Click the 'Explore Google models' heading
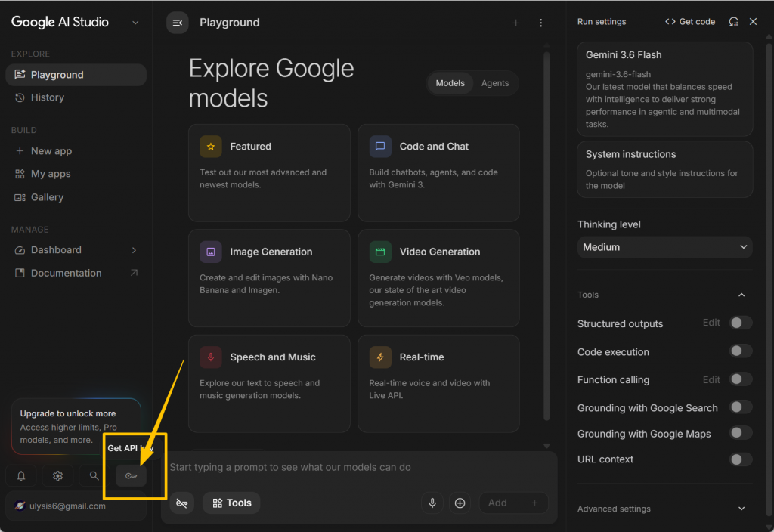774x532 pixels. point(271,83)
